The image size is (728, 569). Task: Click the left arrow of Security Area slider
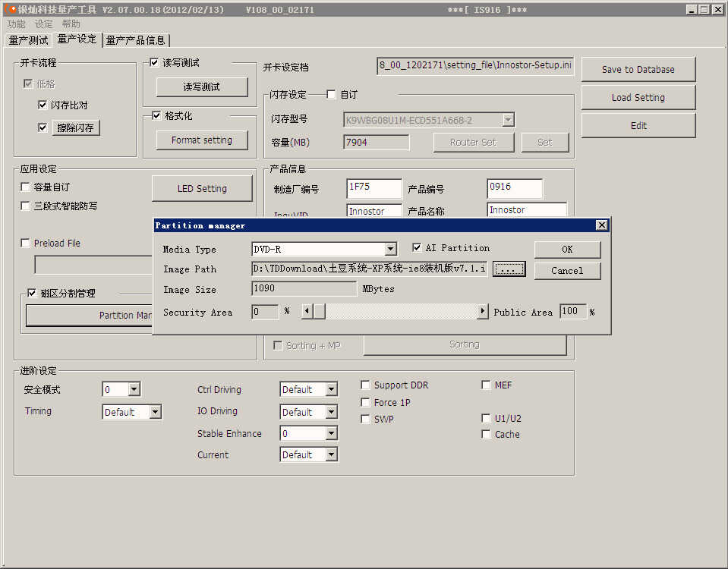point(307,312)
